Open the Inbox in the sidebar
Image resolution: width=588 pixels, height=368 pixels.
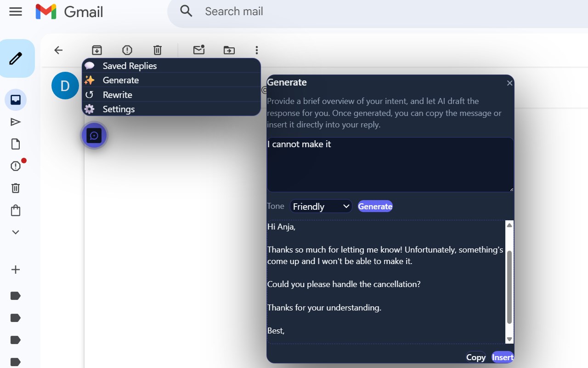[x=16, y=100]
